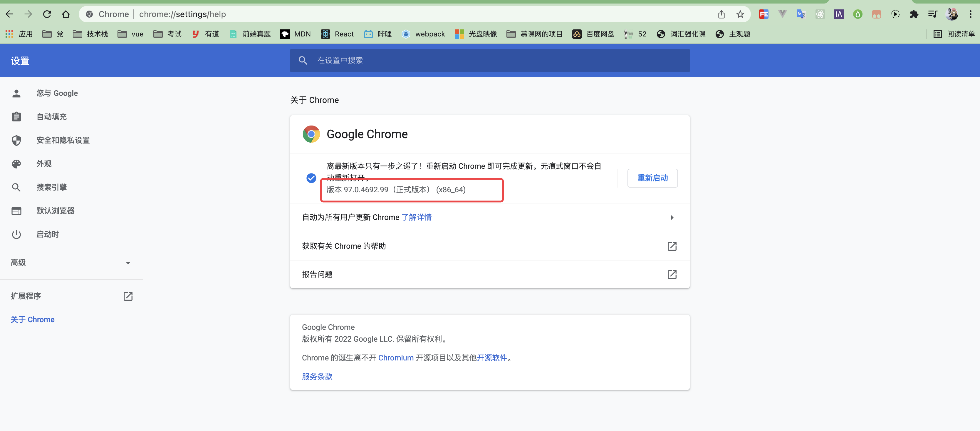This screenshot has width=980, height=431.
Task: Click the browser reload button
Action: tap(47, 14)
